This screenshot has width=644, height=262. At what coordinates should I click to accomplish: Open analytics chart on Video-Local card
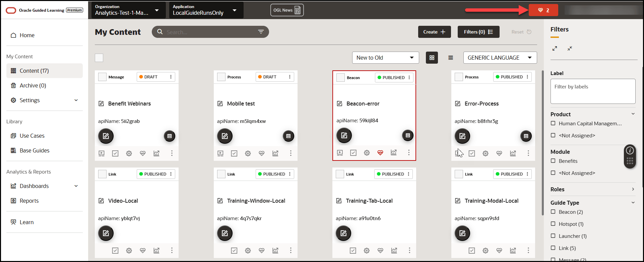pyautogui.click(x=156, y=251)
